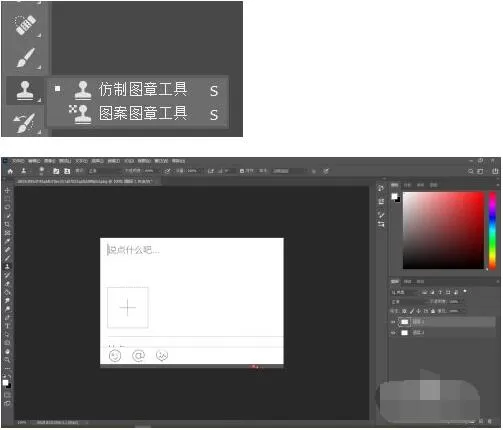The width and height of the screenshot is (503, 430).
Task: Choose 图案图章工具 from the flyout menu
Action: (137, 113)
